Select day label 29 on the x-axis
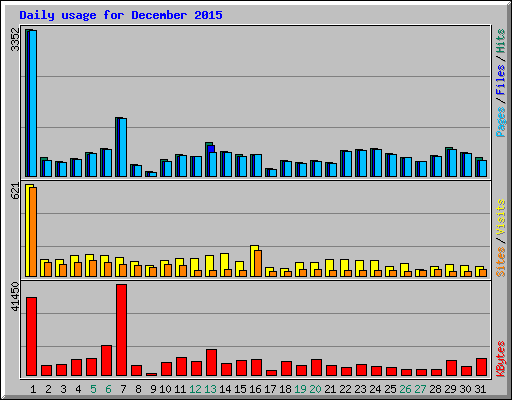Image resolution: width=512 pixels, height=400 pixels. (450, 389)
